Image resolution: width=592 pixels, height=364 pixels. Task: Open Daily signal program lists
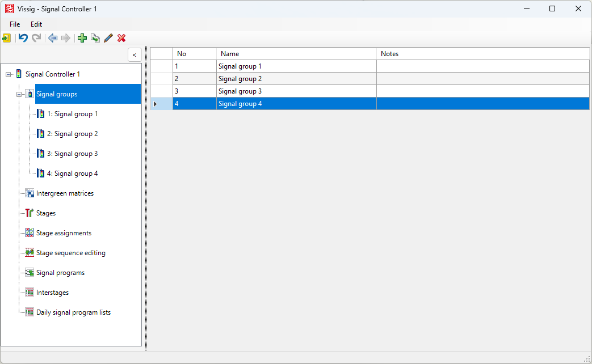point(73,312)
